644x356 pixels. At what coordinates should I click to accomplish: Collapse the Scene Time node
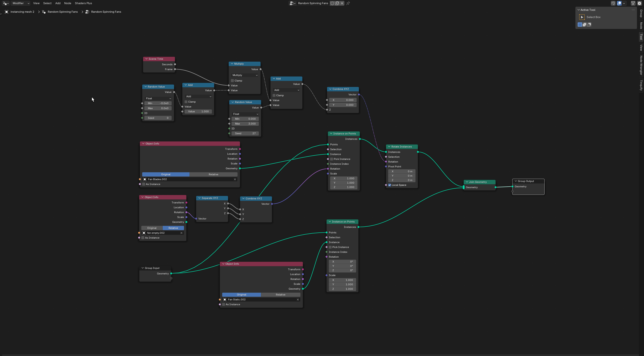(x=147, y=59)
